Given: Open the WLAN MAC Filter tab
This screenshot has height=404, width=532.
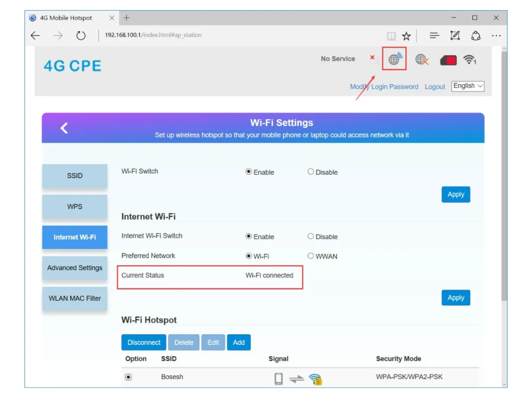Looking at the screenshot, I should tap(74, 299).
